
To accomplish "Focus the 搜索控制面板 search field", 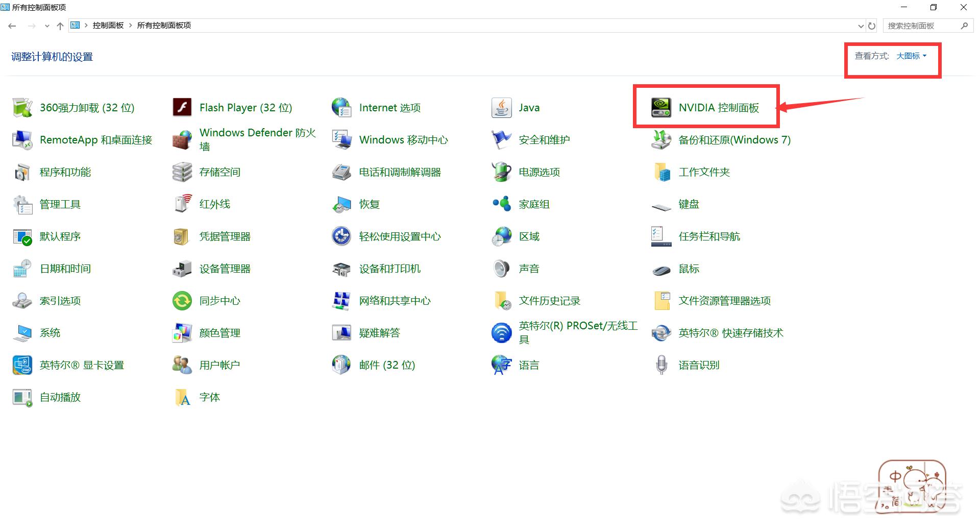I will click(920, 26).
